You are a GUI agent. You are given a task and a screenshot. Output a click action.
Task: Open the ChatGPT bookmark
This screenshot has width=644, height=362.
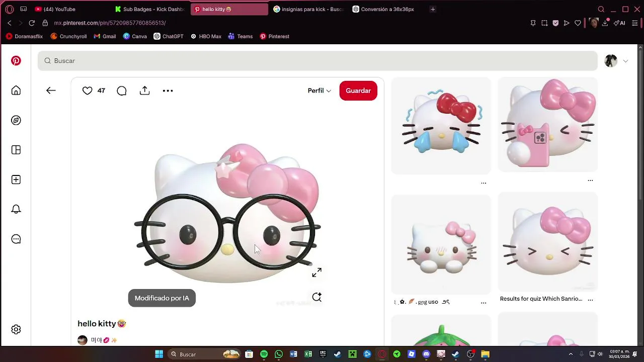click(x=169, y=36)
